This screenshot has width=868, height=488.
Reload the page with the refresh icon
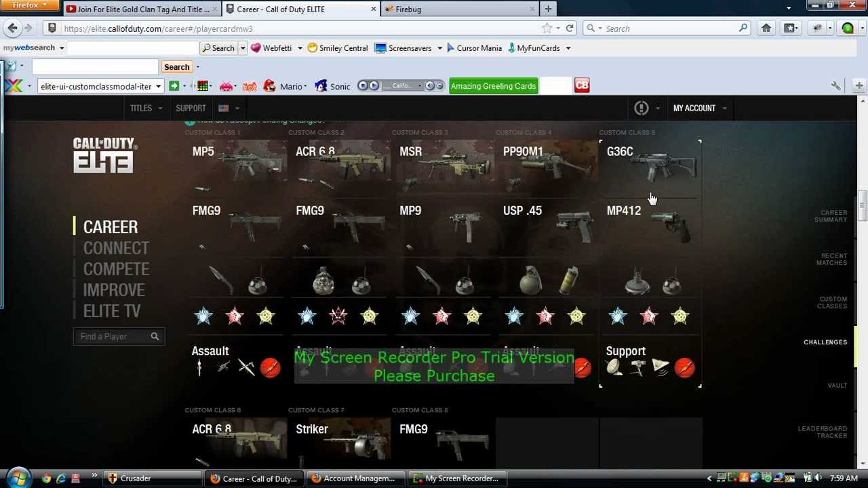tap(570, 28)
